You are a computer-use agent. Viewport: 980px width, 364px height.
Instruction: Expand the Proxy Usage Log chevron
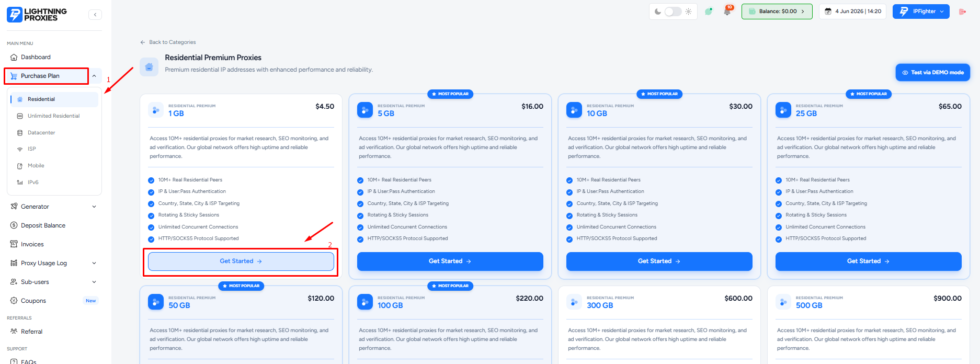tap(94, 263)
